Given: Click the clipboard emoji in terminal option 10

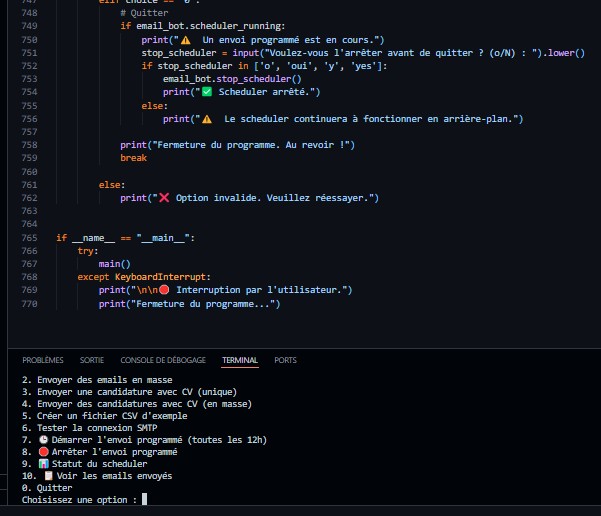Looking at the screenshot, I should click(x=48, y=475).
